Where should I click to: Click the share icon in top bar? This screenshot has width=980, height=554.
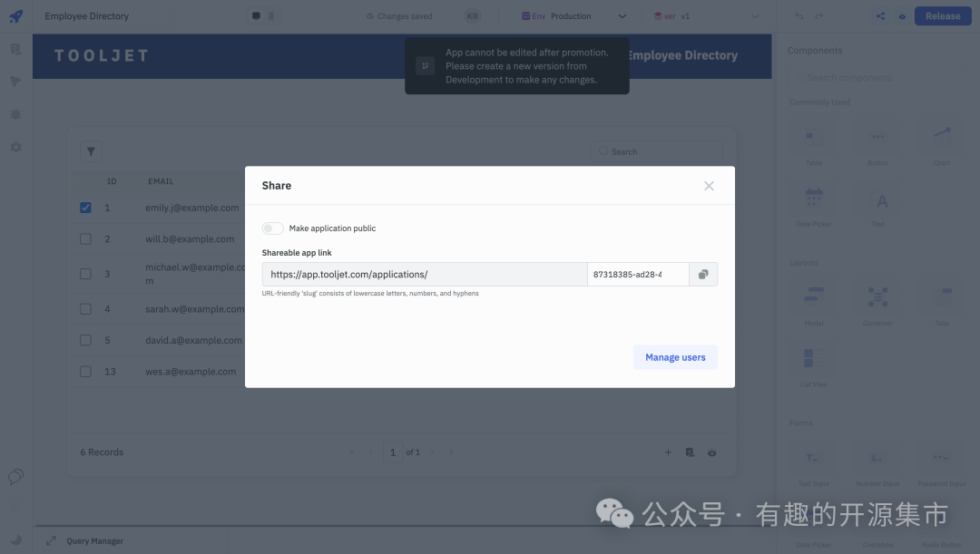pyautogui.click(x=880, y=16)
